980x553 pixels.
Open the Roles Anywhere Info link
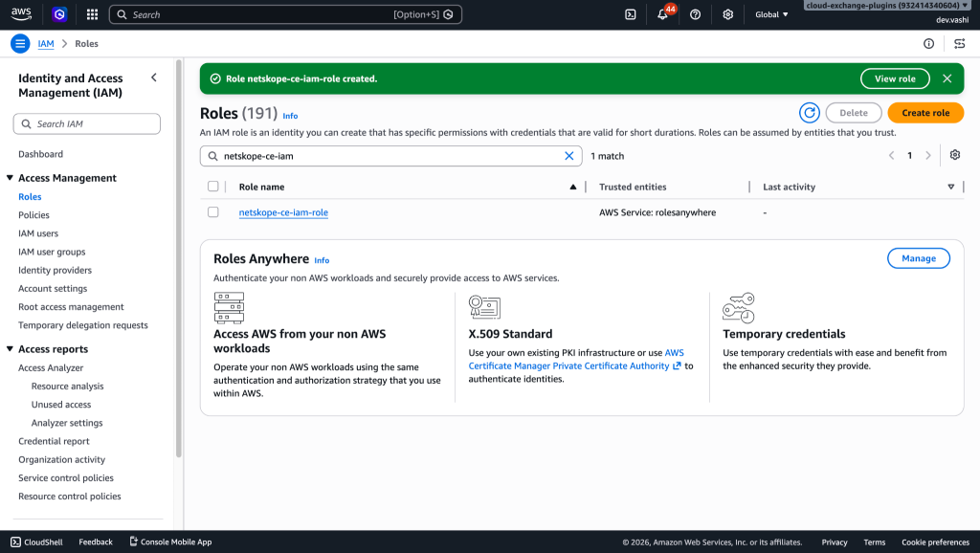(322, 260)
